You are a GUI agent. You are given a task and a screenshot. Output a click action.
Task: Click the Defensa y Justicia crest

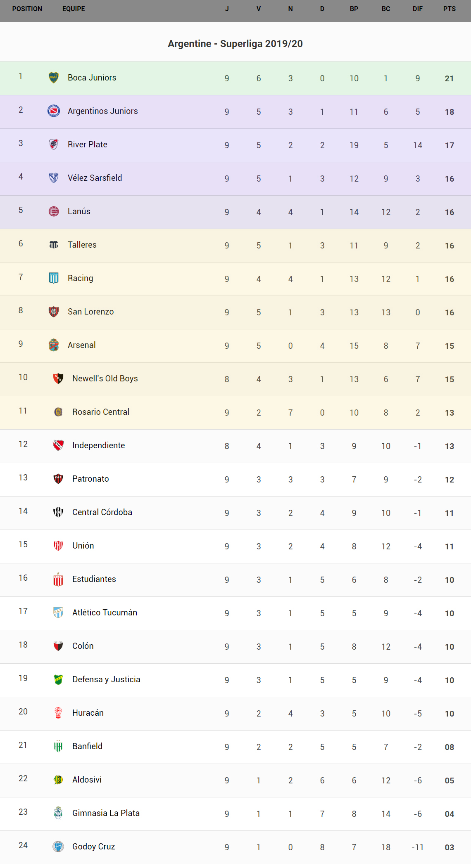[x=58, y=679]
